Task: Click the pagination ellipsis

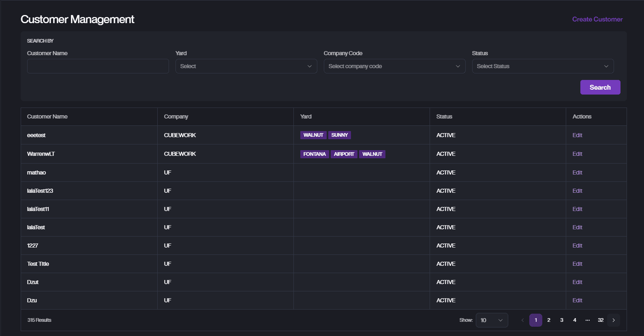Action: [587, 320]
